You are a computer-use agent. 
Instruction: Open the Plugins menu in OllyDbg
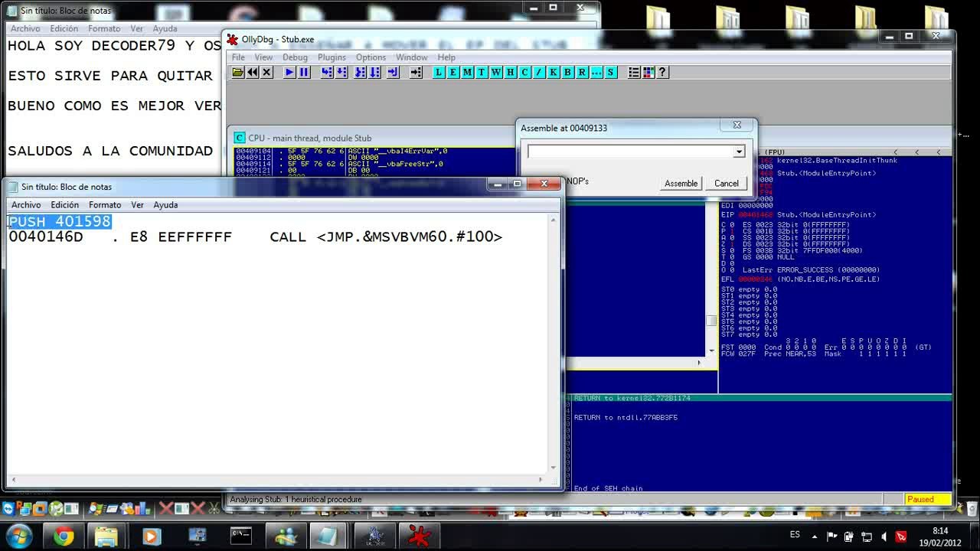click(x=332, y=57)
